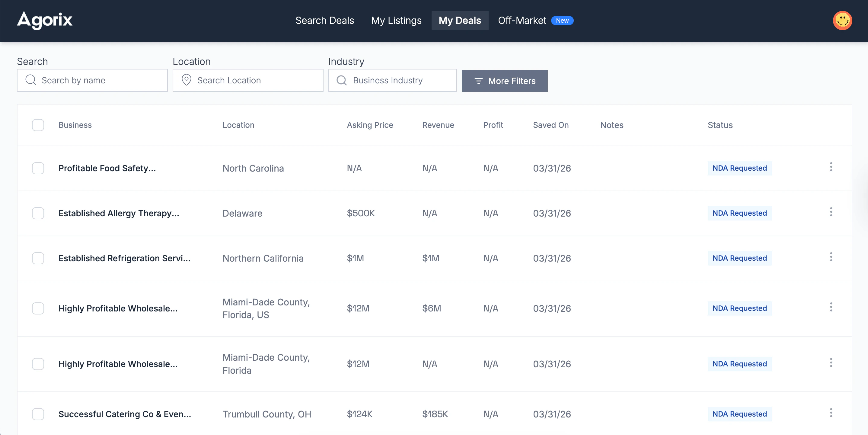Expand the More Filters panel
The width and height of the screenshot is (868, 435).
click(x=504, y=81)
